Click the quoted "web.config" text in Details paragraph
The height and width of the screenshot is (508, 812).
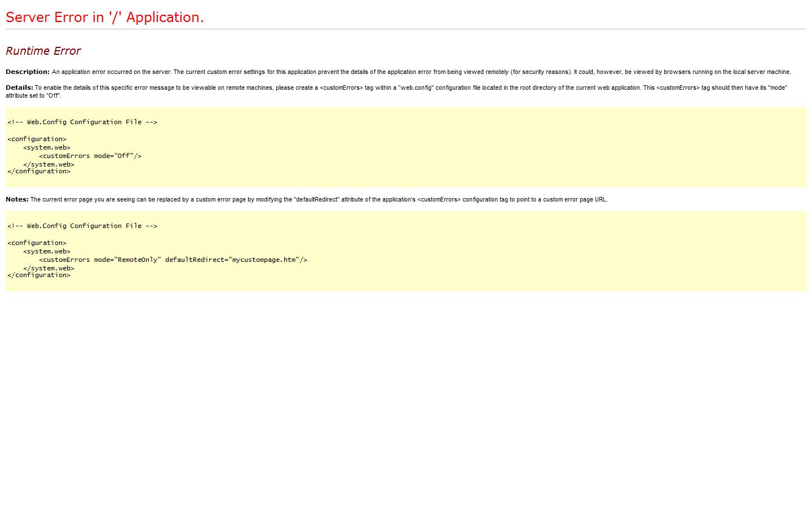pyautogui.click(x=416, y=87)
